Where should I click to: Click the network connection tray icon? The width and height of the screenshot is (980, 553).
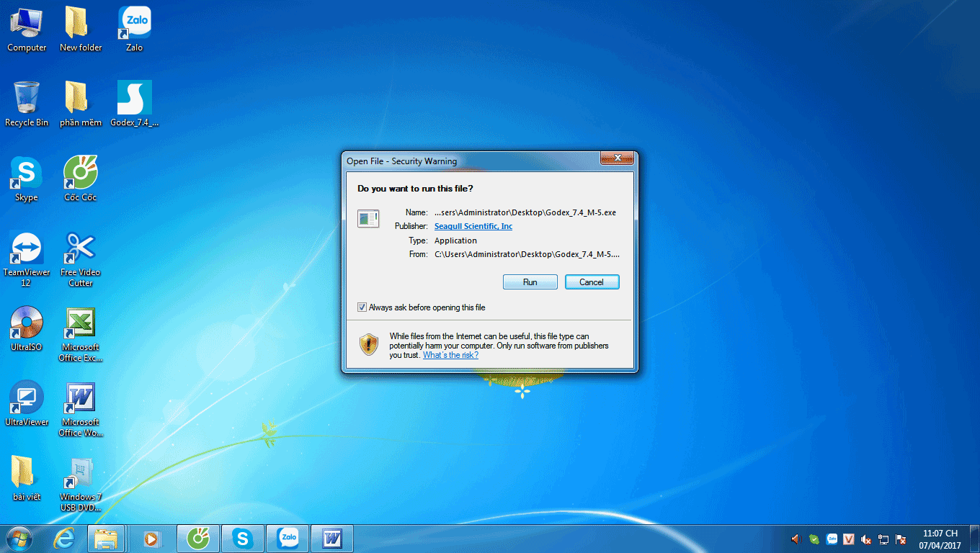coord(883,539)
